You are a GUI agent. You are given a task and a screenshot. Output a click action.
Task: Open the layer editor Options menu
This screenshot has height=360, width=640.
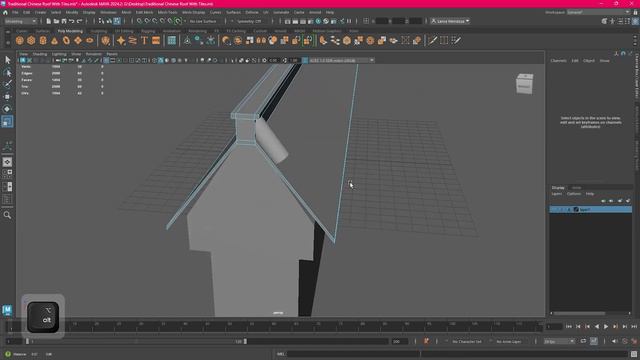[573, 194]
